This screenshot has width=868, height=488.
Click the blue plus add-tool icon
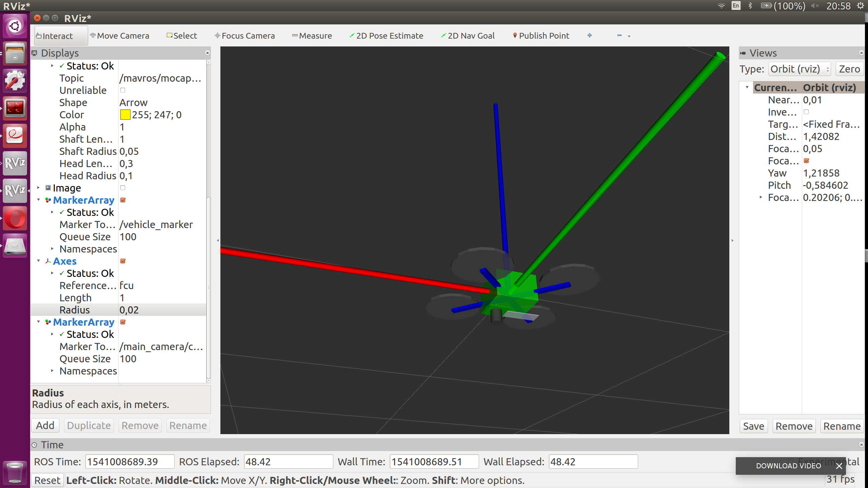pyautogui.click(x=590, y=35)
